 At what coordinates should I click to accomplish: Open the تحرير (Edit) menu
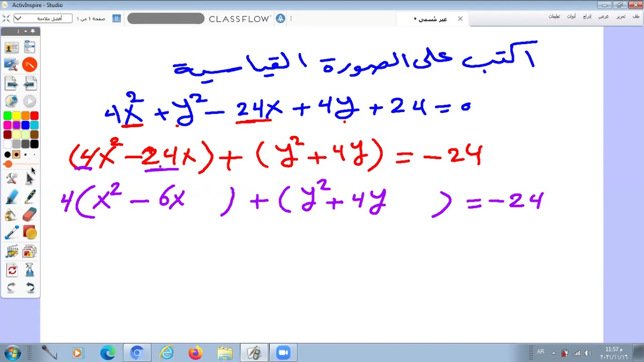[x=621, y=17]
